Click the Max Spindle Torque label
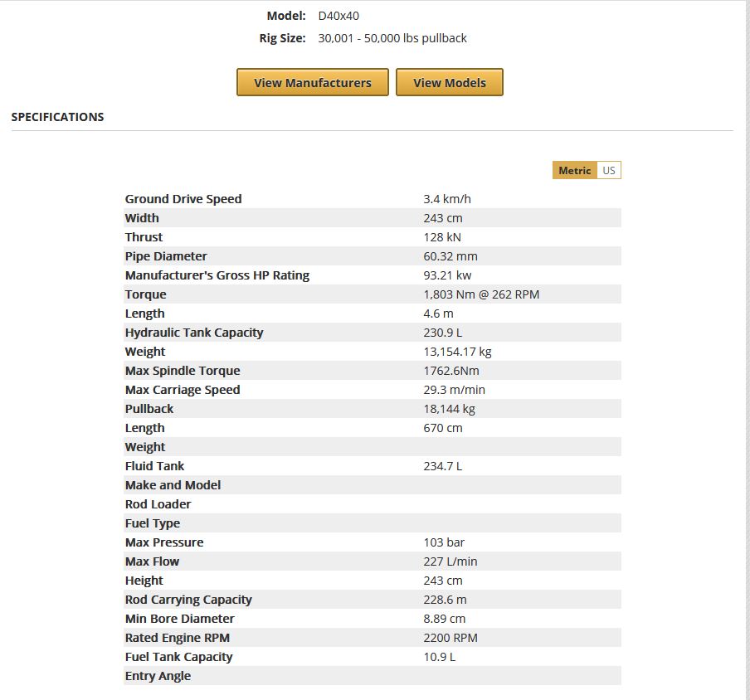Viewport: 750px width, 700px height. point(183,371)
